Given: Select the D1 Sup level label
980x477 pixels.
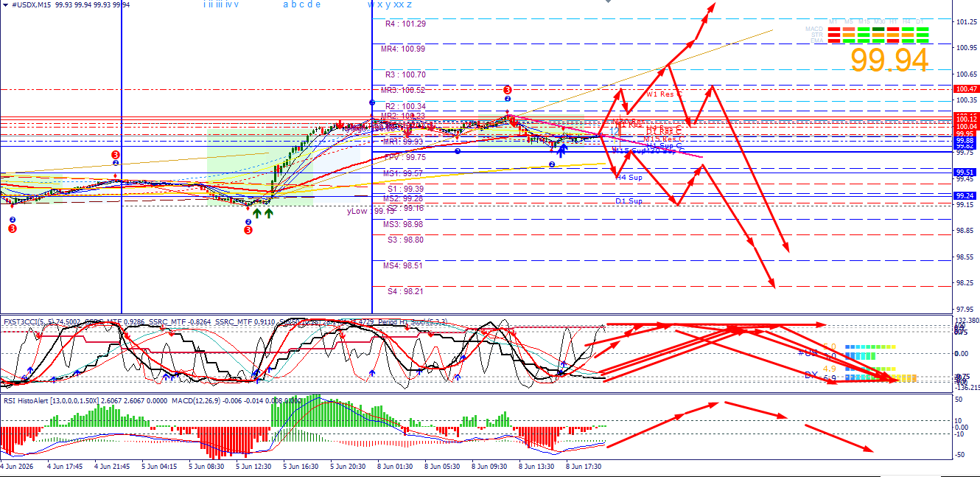Looking at the screenshot, I should point(629,201).
